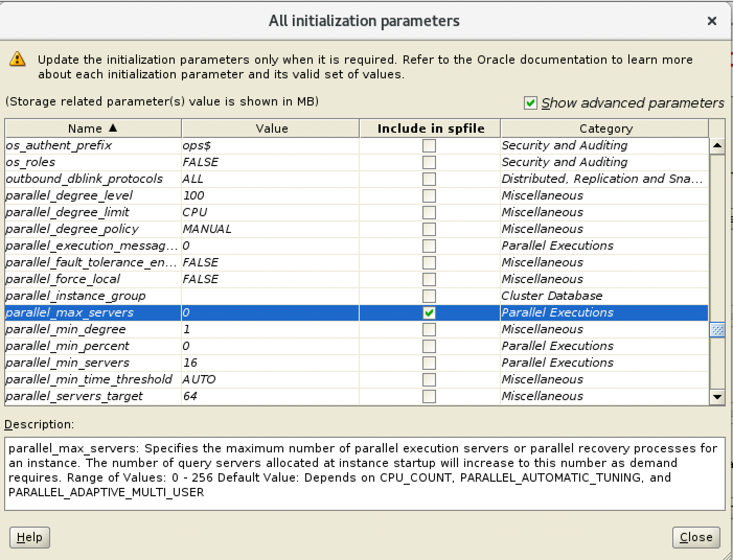Select the parallel_max_servers parameter name
Image resolution: width=733 pixels, height=560 pixels.
pos(93,313)
